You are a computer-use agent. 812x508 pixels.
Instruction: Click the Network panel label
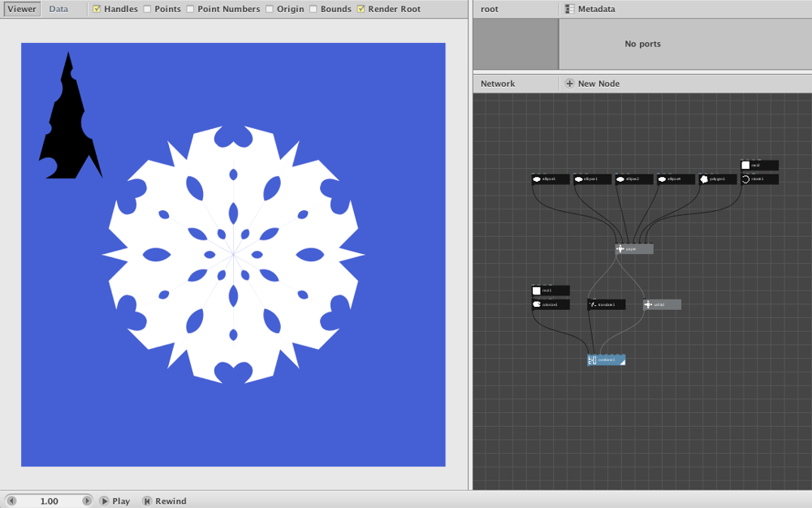tap(498, 84)
